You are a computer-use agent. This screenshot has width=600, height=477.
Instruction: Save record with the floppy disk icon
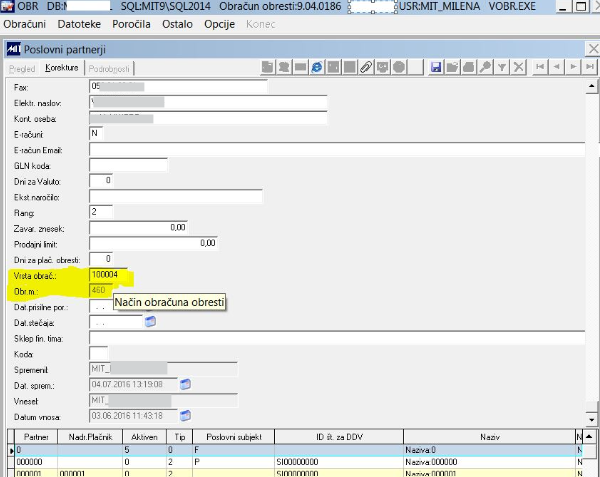coord(436,67)
